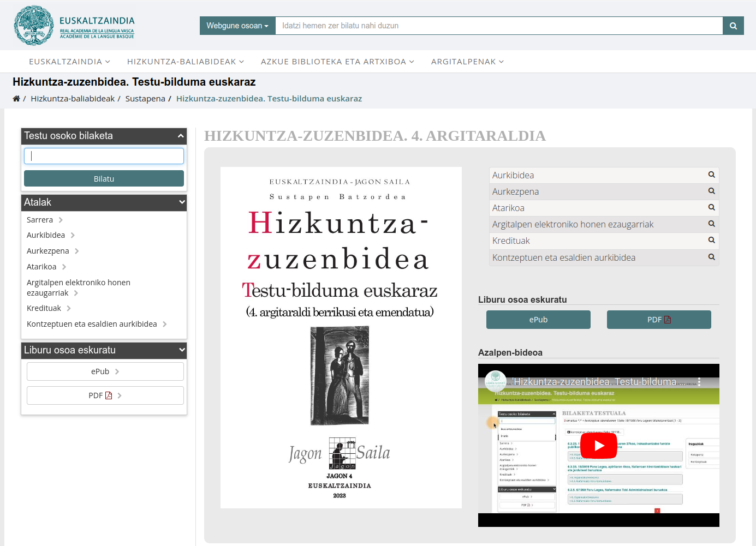Open Argitalpen elektroniko honen ezaugarriak sidebar link
Image resolution: width=756 pixels, height=546 pixels.
tap(79, 287)
